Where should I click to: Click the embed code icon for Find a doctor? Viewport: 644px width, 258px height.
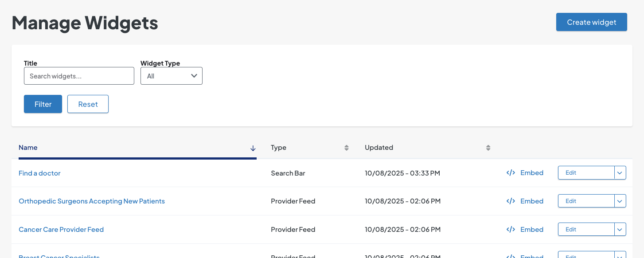510,173
